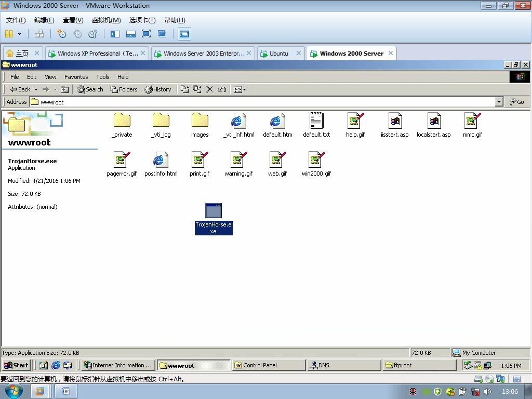Click the Undo toolbar icon
This screenshot has width=532, height=399.
tap(222, 89)
